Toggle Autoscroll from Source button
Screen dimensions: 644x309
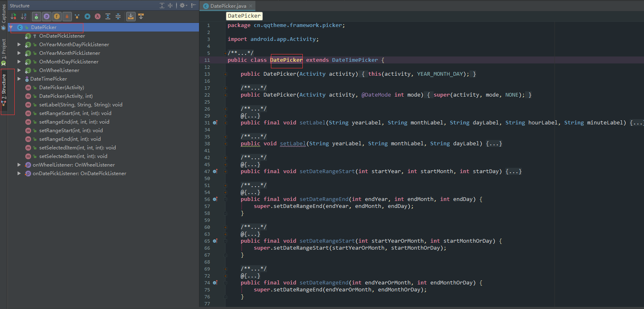coord(141,16)
